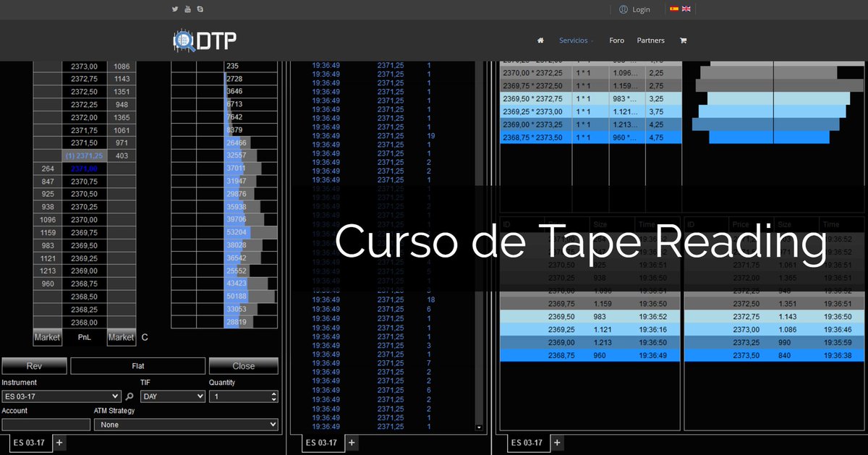Click the instrument search magnifier icon
The width and height of the screenshot is (868, 455).
pos(129,396)
